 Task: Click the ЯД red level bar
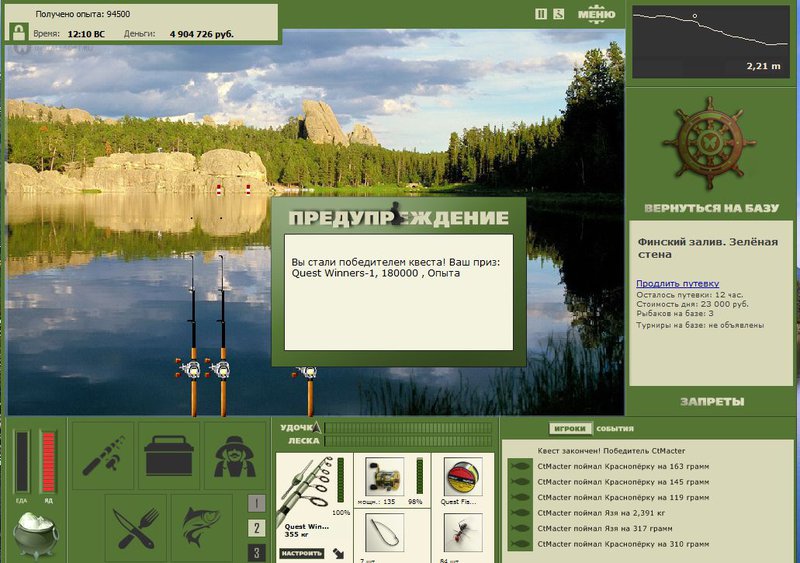(x=48, y=462)
